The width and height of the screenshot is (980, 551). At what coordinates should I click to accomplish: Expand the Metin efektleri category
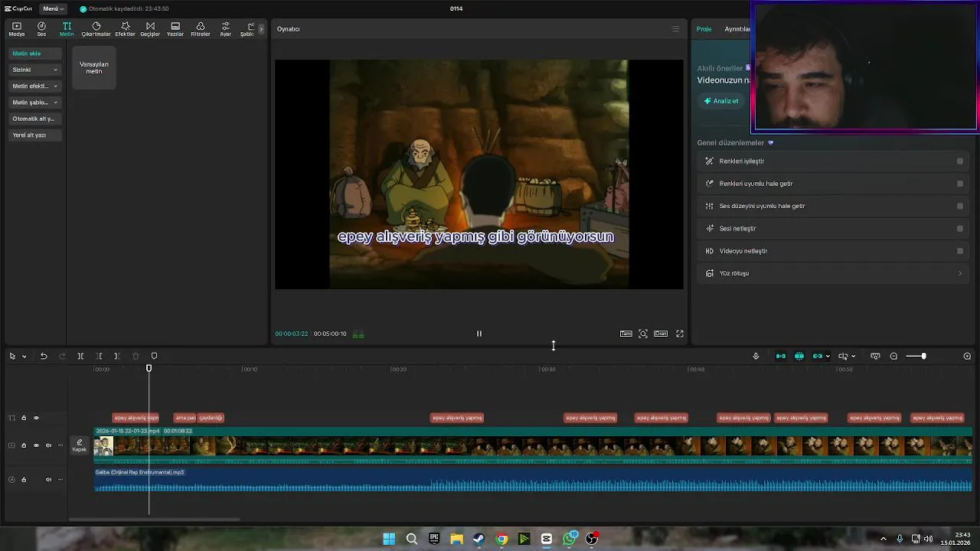tap(35, 86)
